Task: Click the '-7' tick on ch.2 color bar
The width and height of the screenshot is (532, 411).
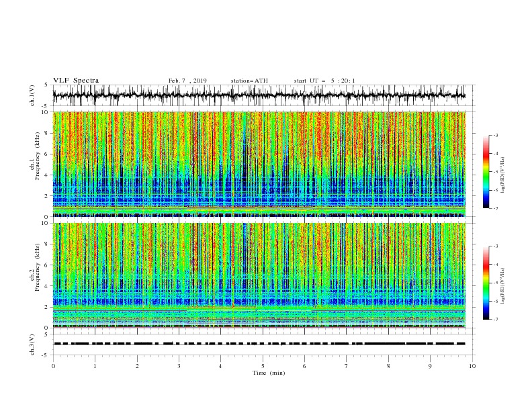Action: [x=496, y=320]
